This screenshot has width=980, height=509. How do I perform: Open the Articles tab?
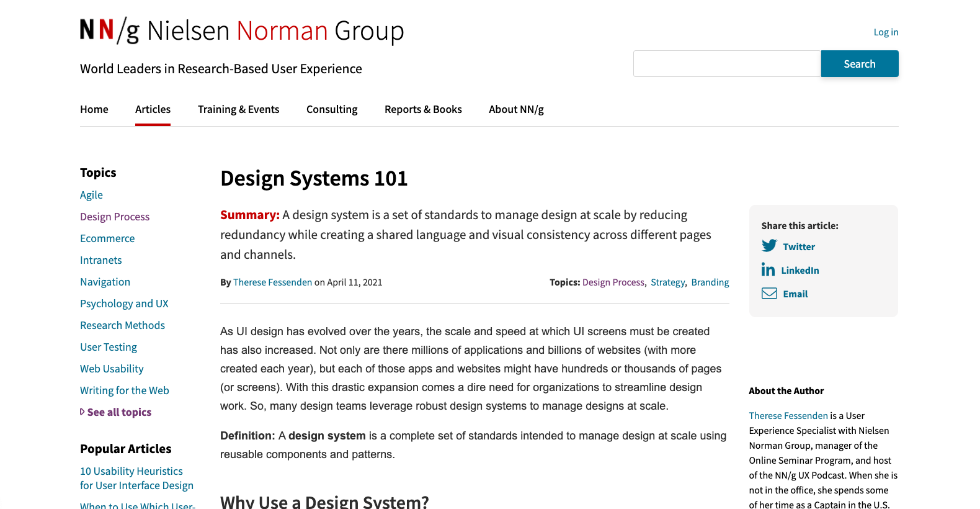pyautogui.click(x=153, y=109)
